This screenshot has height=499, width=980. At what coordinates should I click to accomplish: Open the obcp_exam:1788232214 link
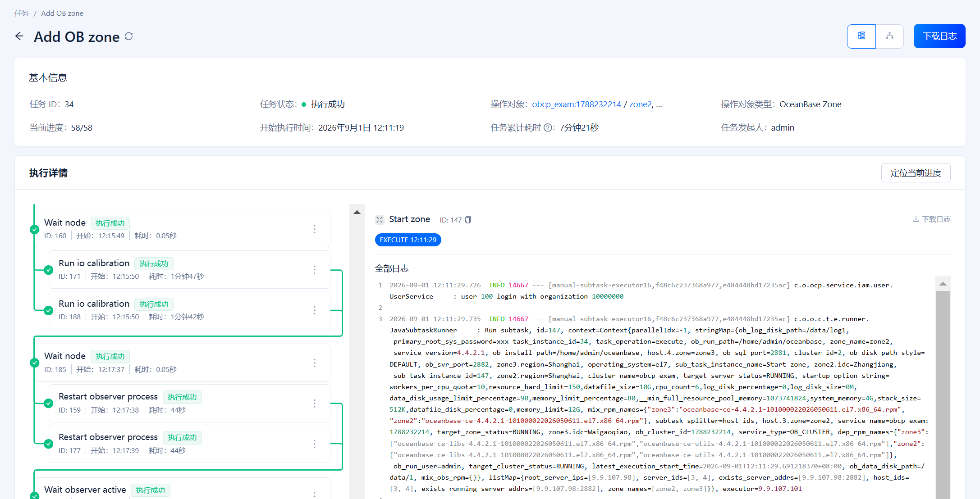(577, 104)
